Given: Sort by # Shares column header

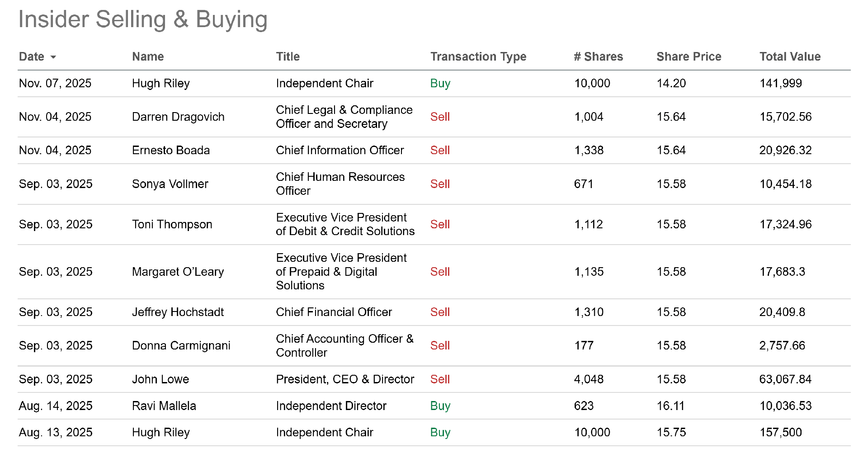Looking at the screenshot, I should (x=598, y=57).
